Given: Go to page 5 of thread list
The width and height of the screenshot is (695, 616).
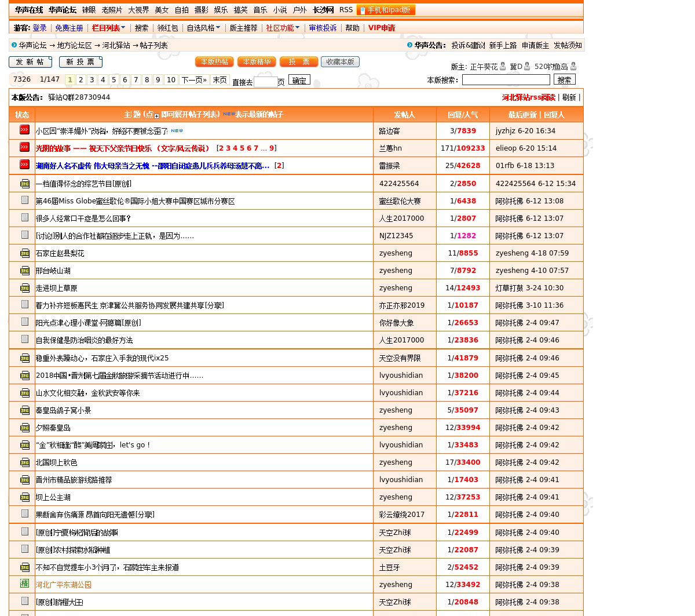Looking at the screenshot, I should click(x=114, y=80).
